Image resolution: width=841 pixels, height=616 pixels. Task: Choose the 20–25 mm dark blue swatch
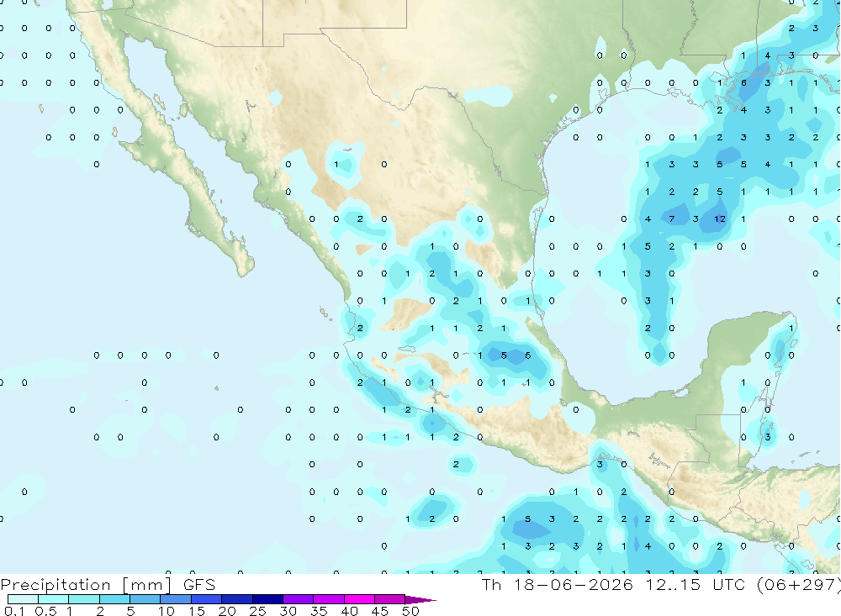coord(236,599)
